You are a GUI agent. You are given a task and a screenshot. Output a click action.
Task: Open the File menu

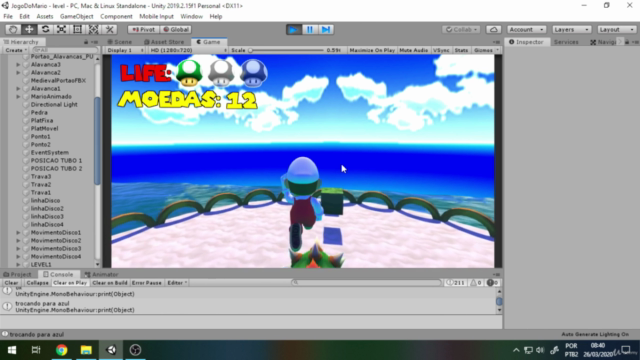click(x=8, y=17)
